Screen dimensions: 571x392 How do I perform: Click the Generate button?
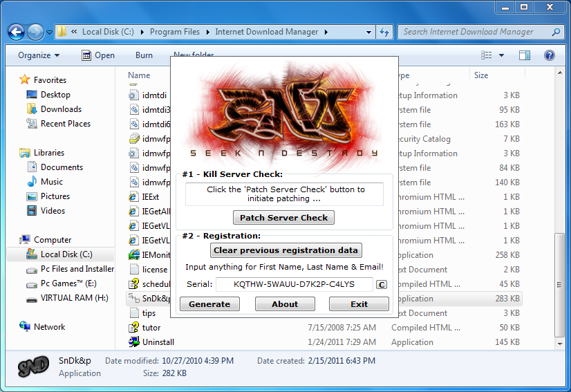[x=209, y=304]
